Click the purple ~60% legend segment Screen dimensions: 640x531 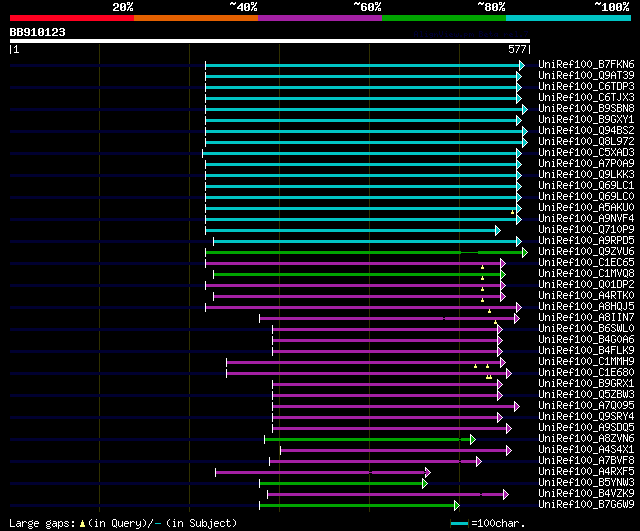pyautogui.click(x=320, y=18)
